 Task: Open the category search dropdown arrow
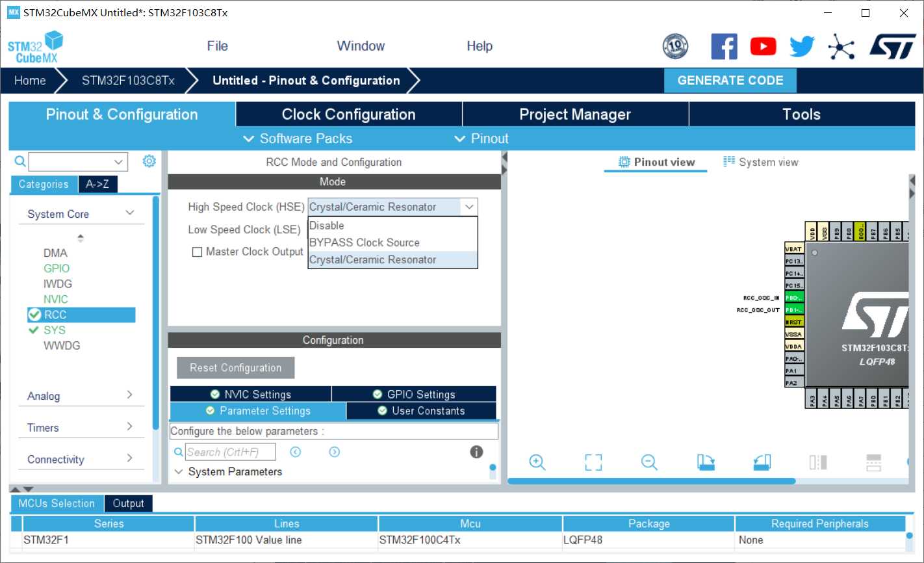[118, 162]
